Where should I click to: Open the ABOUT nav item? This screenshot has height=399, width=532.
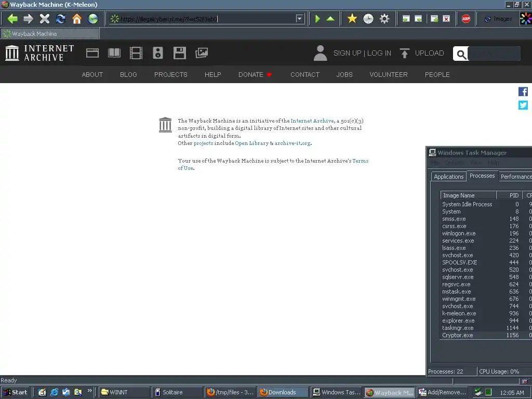[92, 75]
